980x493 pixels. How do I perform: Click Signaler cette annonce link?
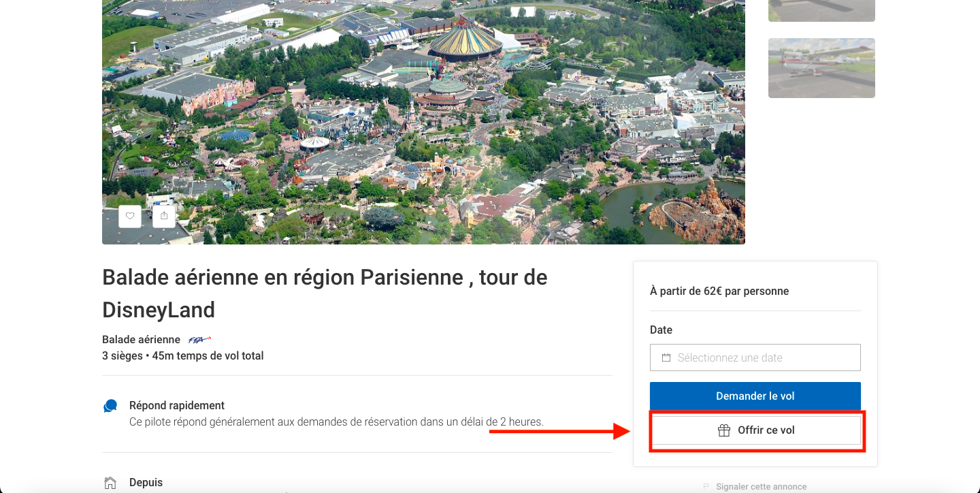pos(761,487)
